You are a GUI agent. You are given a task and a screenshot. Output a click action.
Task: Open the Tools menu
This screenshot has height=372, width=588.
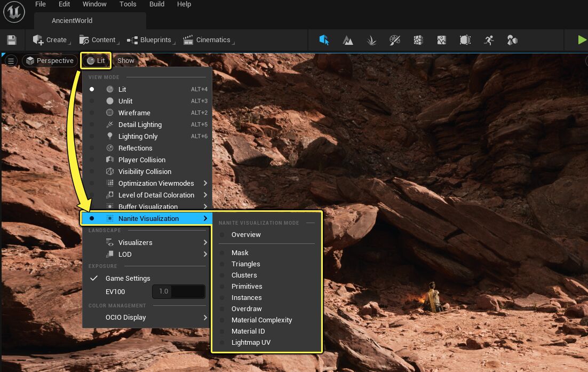click(x=128, y=4)
